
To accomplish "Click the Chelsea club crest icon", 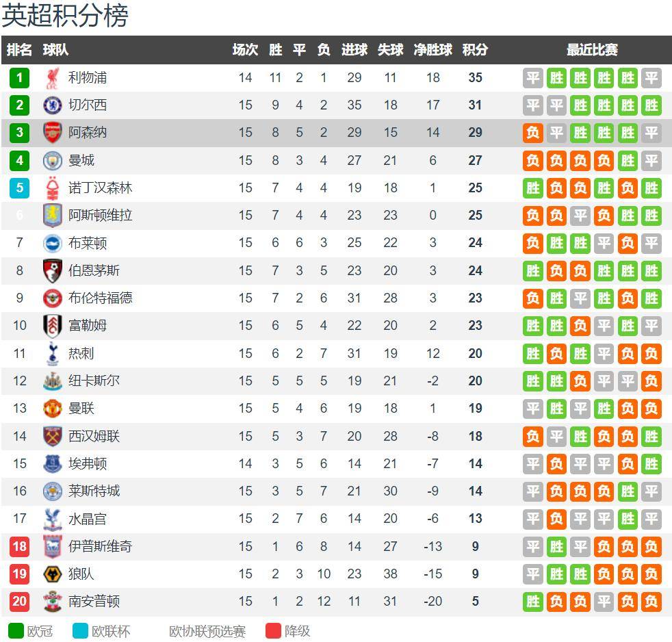I will 53,105.
